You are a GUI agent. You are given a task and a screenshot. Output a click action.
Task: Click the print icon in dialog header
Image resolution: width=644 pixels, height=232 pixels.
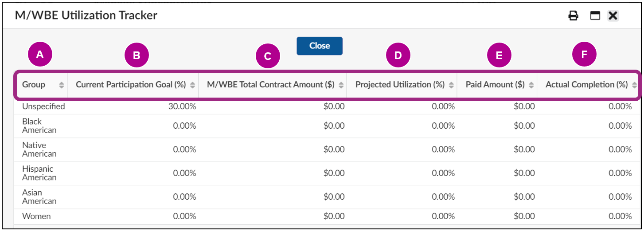tap(574, 16)
